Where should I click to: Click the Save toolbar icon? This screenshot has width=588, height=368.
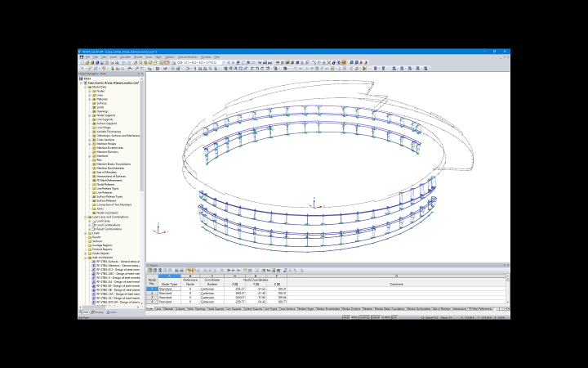[101, 63]
